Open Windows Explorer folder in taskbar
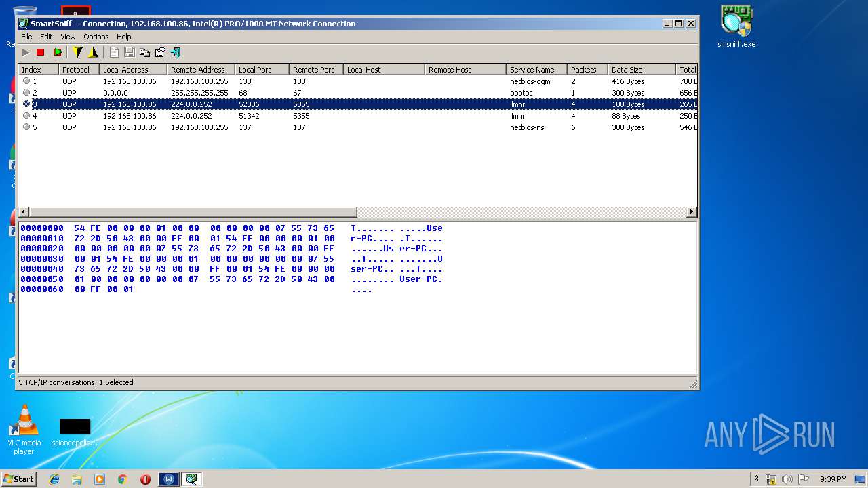 [x=77, y=479]
